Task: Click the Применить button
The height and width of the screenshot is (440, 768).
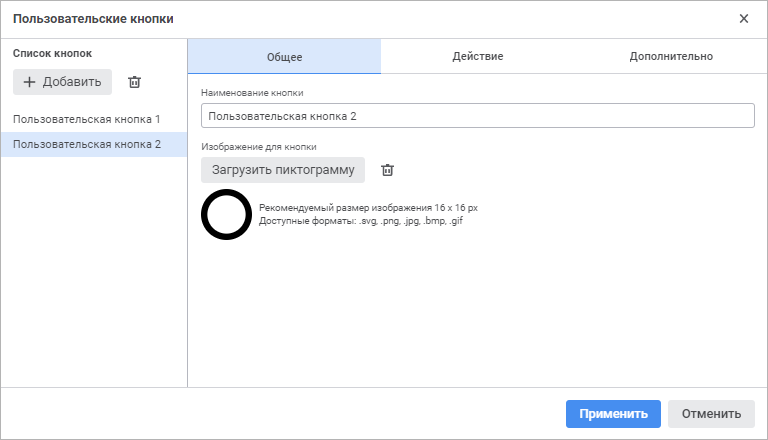Action: 613,414
